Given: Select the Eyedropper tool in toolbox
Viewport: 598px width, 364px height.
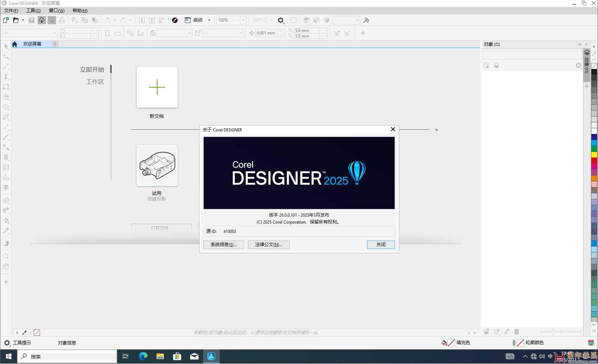Looking at the screenshot, I should 6,230.
